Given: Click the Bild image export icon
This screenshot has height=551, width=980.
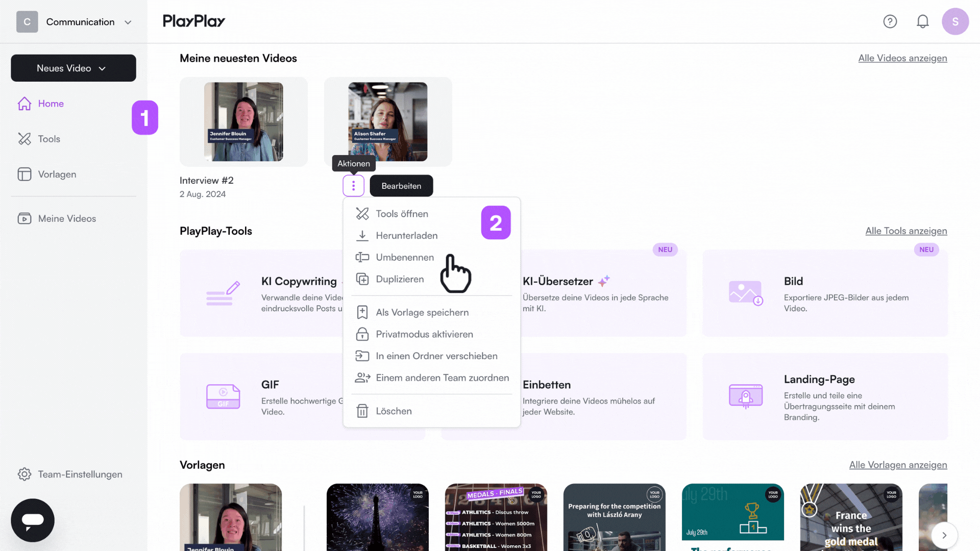Looking at the screenshot, I should coord(746,293).
